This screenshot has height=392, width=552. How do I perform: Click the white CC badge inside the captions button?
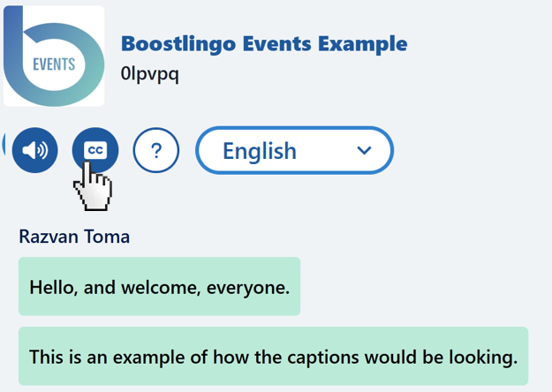pyautogui.click(x=95, y=150)
